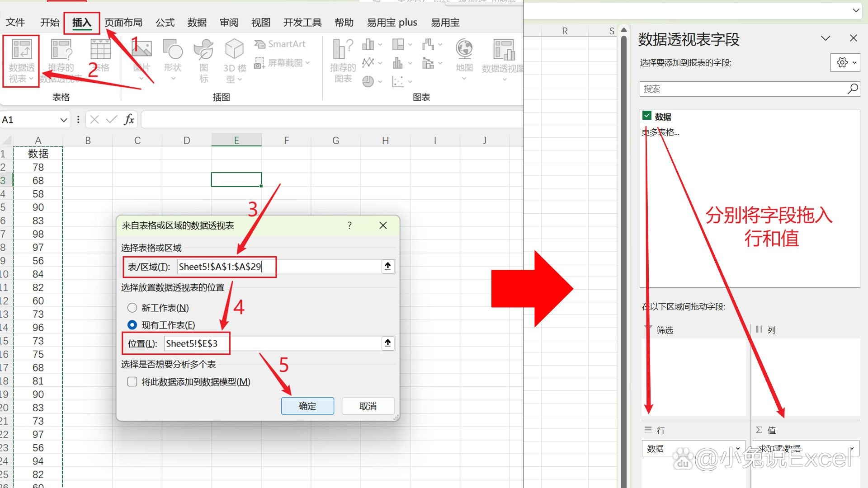This screenshot has height=488, width=868.
Task: Collapse the location range selector arrow button
Action: [x=387, y=343]
